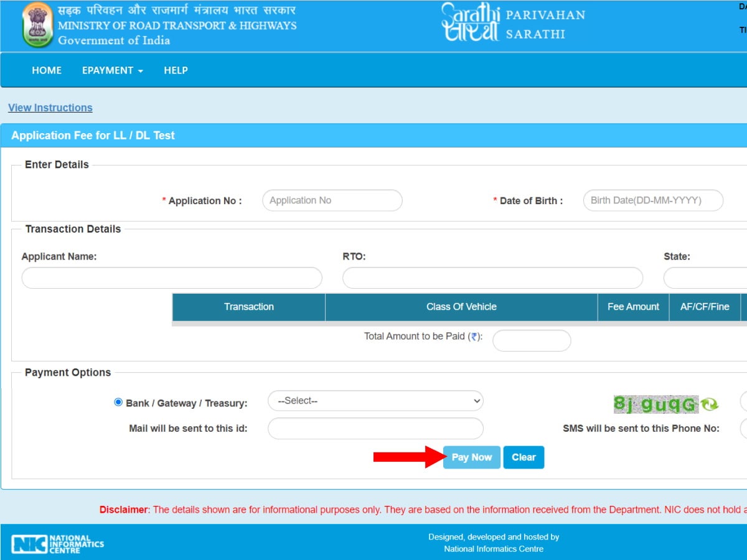Screen dimensions: 747x560
Task: Go to the HOME menu item
Action: click(x=46, y=70)
